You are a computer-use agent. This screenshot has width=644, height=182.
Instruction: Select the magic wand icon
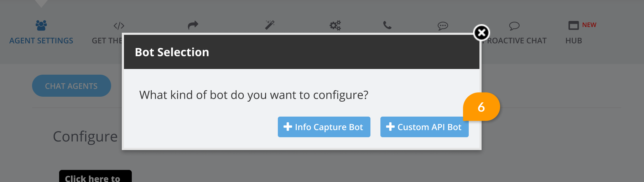(x=270, y=25)
